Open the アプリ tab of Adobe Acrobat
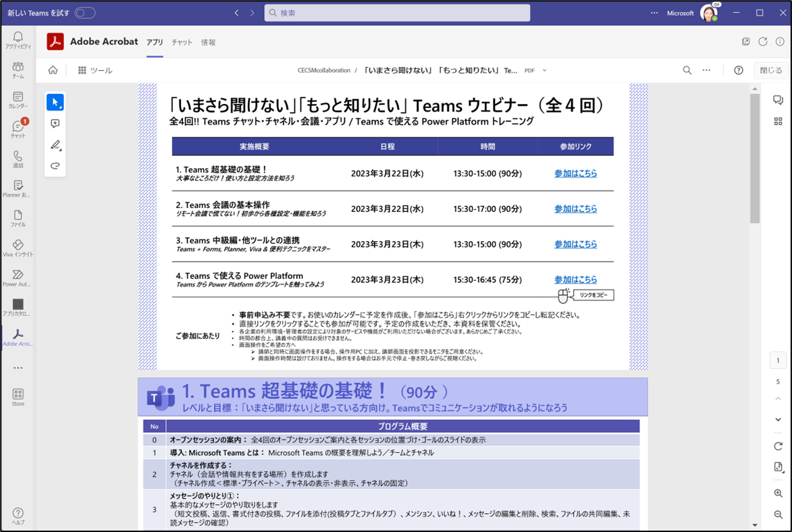This screenshot has width=792, height=532. (x=154, y=41)
